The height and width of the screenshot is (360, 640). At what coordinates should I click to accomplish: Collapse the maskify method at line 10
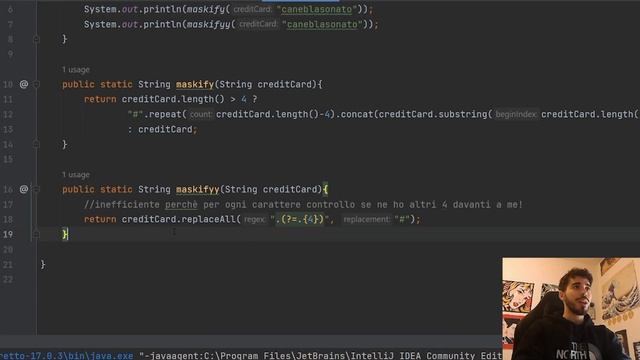[36, 84]
